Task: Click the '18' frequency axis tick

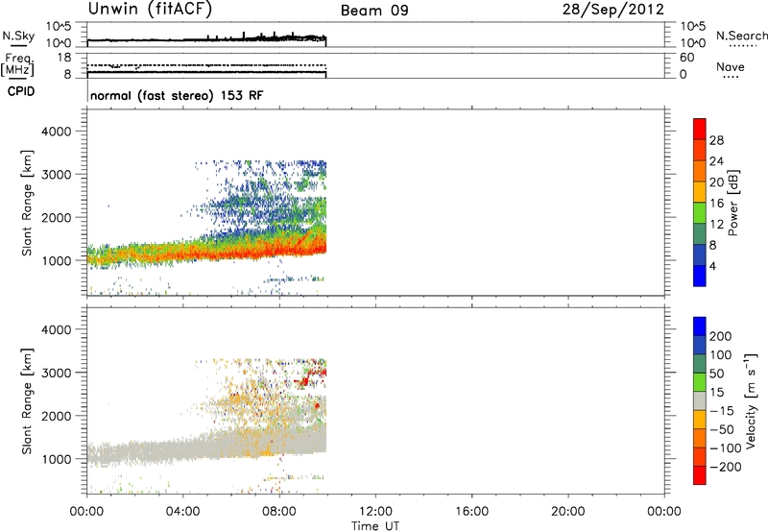Action: click(x=64, y=58)
